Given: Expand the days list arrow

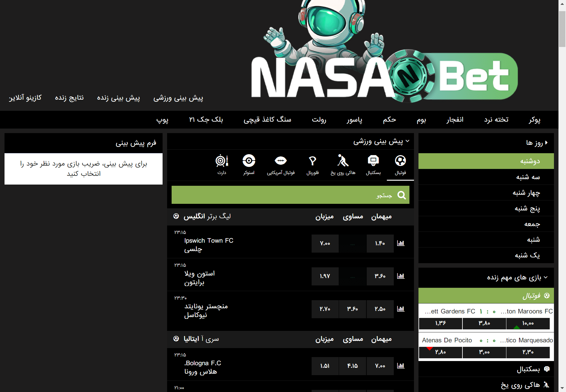Looking at the screenshot, I should pyautogui.click(x=546, y=142).
